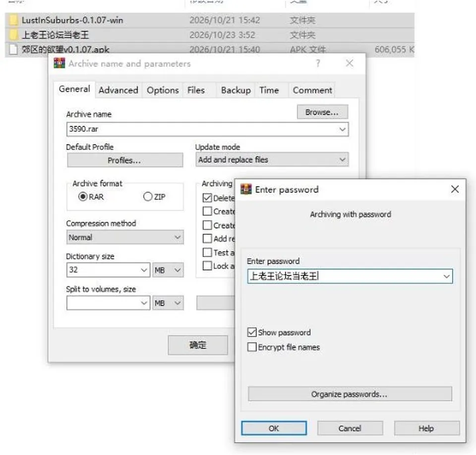
Task: Click the APK file icon for 郊区的欲望v0.1.07.apk
Action: [13, 49]
